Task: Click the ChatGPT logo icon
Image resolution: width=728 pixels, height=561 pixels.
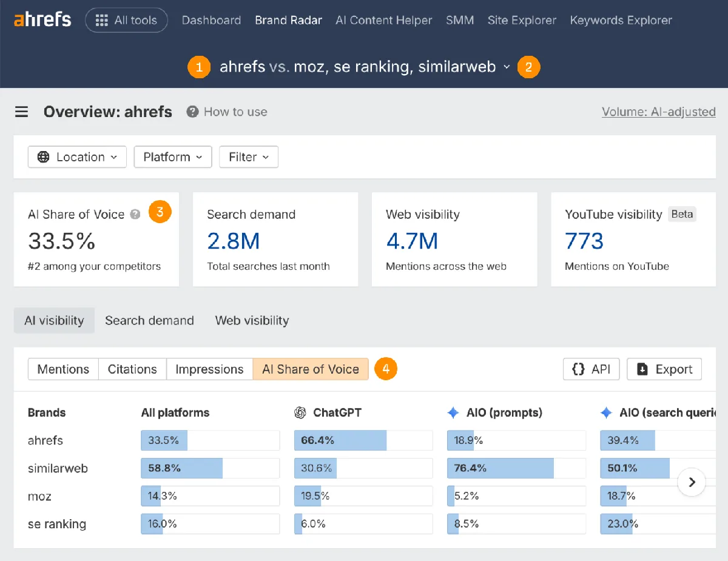Action: tap(300, 412)
